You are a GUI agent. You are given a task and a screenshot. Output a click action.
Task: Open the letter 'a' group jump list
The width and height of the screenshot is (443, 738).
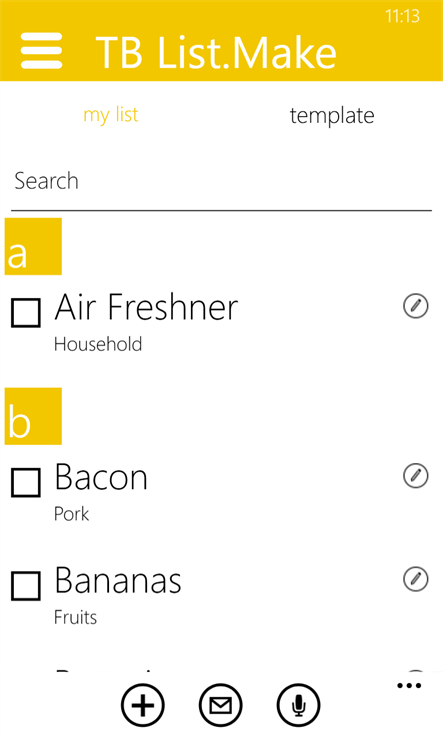tap(33, 247)
